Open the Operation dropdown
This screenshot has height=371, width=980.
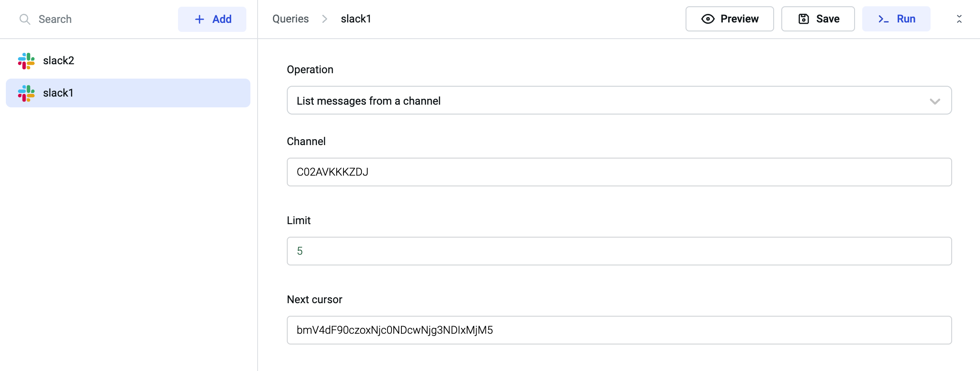pyautogui.click(x=619, y=101)
